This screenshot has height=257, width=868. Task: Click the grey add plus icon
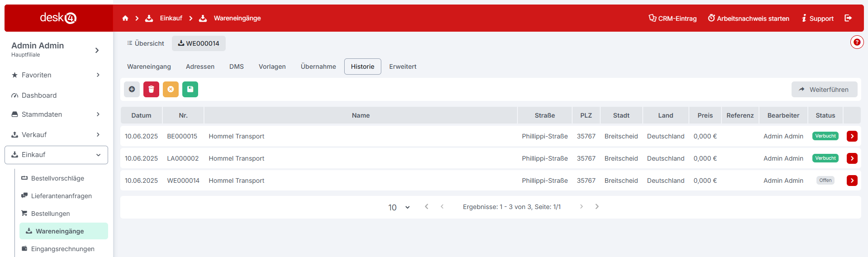(x=132, y=90)
